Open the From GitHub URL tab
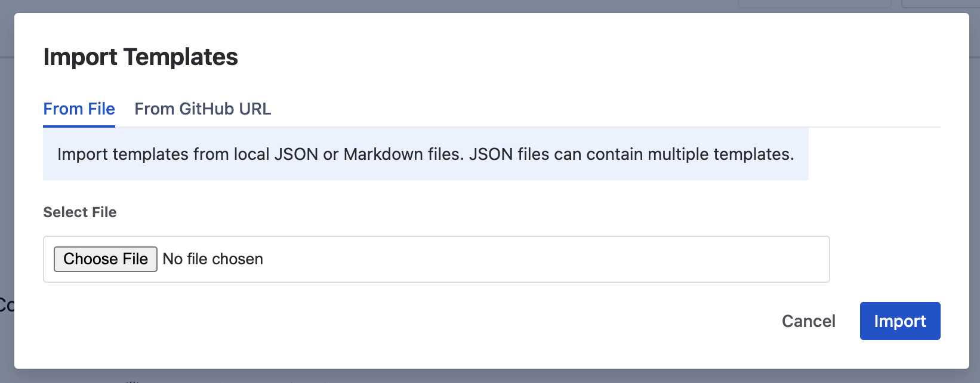980x383 pixels. [202, 109]
